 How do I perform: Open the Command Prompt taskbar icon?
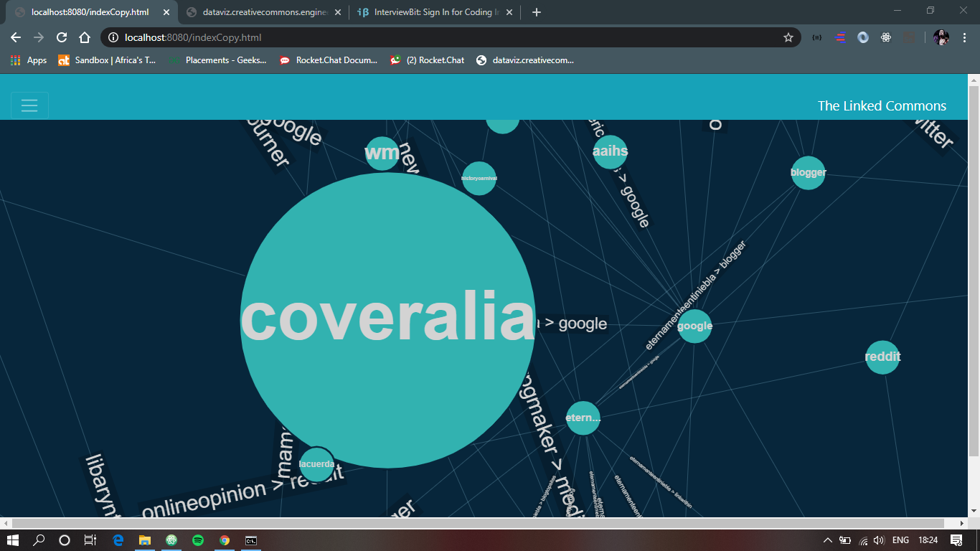(x=251, y=540)
